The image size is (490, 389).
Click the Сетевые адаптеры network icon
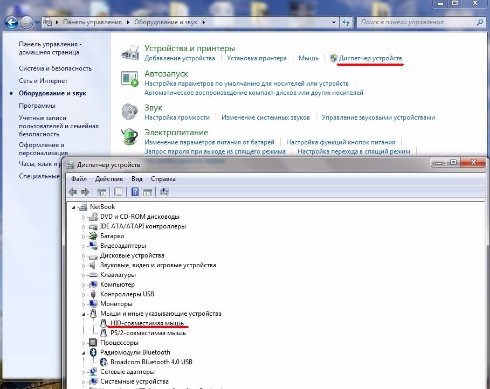[x=93, y=372]
